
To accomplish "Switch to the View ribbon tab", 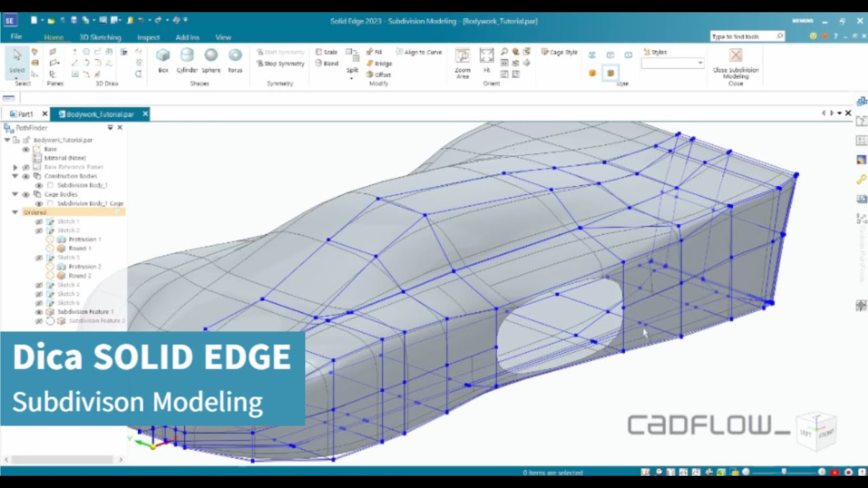I will pos(223,37).
